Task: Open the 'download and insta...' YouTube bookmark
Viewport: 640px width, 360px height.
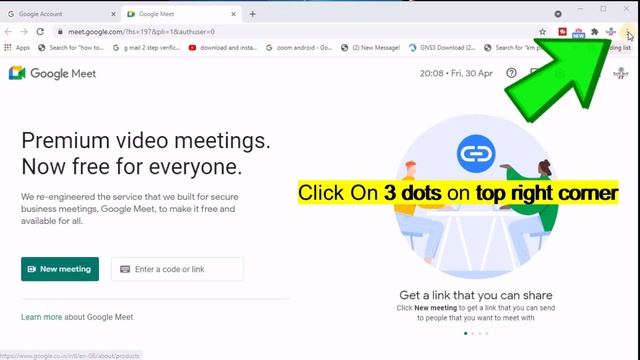Action: 223,48
